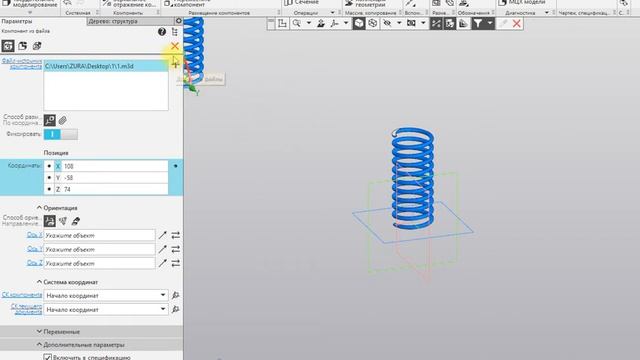Select third orientation method icon

(x=76, y=221)
